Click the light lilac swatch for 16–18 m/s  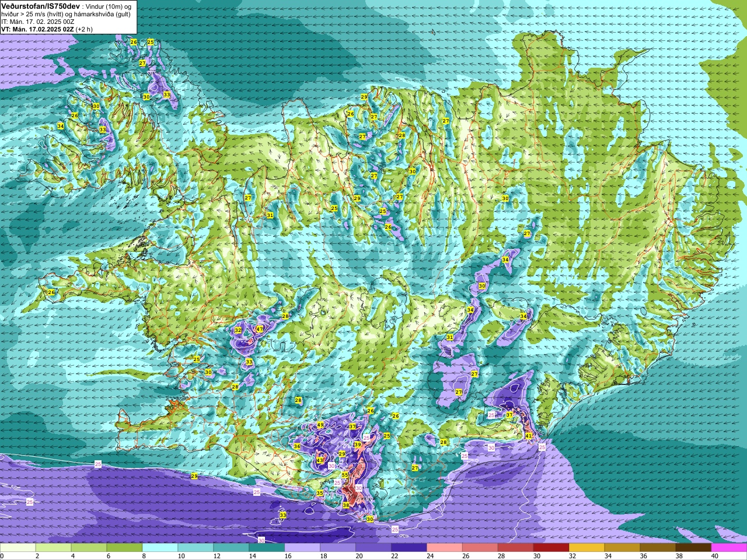pyautogui.click(x=303, y=548)
